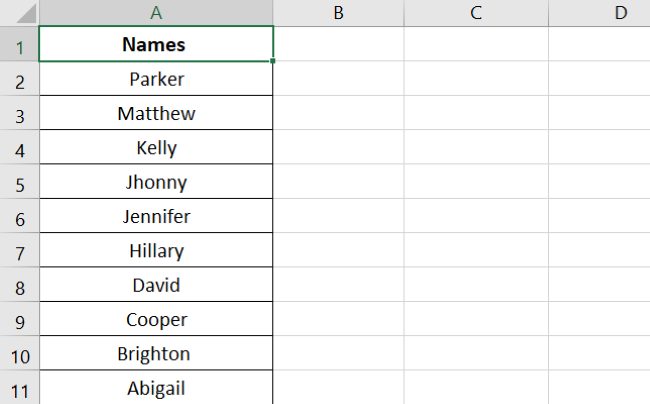Click the Hillary cell
This screenshot has height=404, width=650.
[x=156, y=251]
